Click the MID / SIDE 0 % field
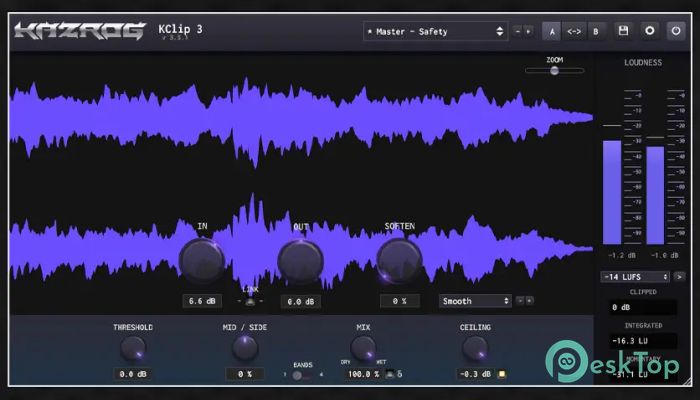The height and width of the screenshot is (400, 700). (245, 374)
